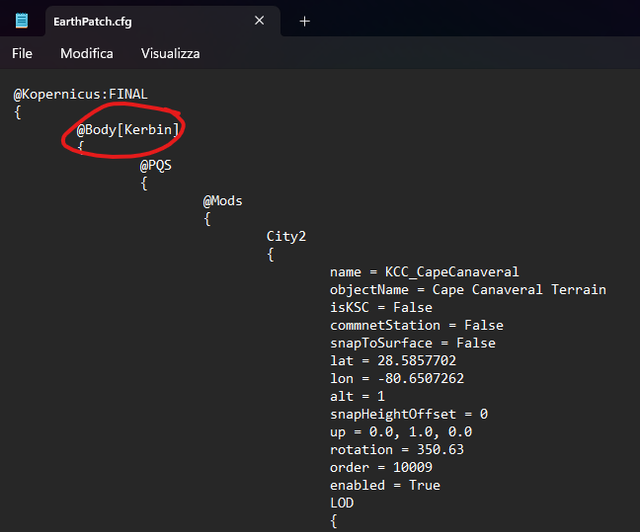Click the order = 10009 line
Screen dimensions: 640x532
pos(381,467)
